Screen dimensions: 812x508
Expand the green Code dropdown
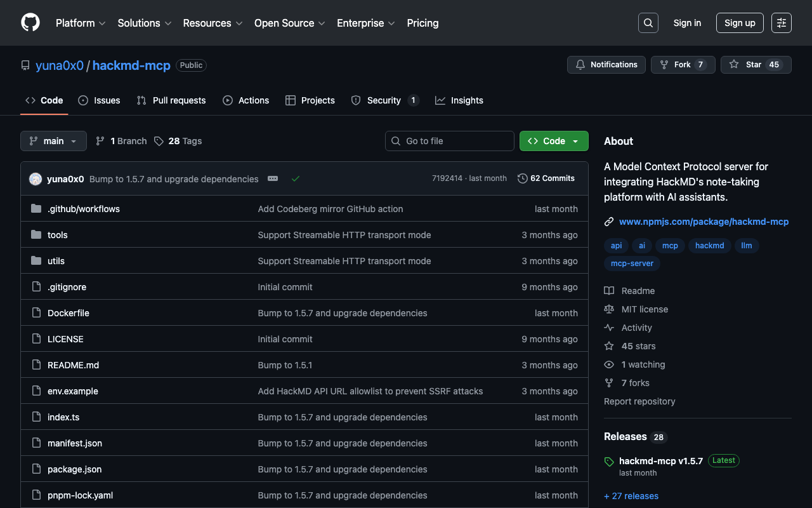coord(553,141)
